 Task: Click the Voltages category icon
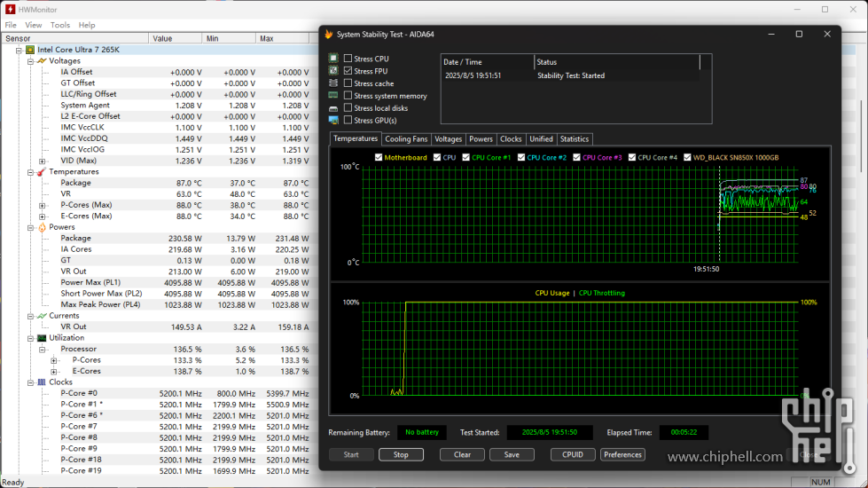click(x=42, y=61)
